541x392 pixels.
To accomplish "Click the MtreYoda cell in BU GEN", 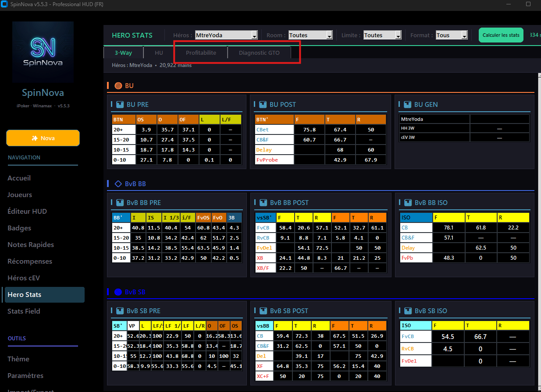I will tap(435, 119).
